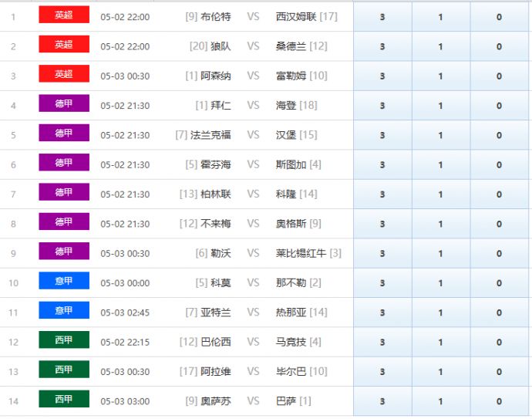Choose 1 for 巴伦西 vs 马竞技
The image size is (532, 419).
[441, 342]
